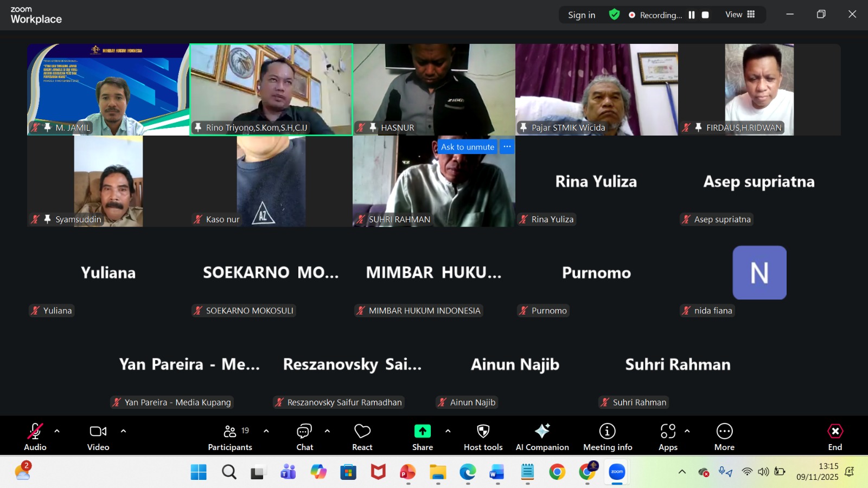The image size is (868, 488).
Task: Toggle the Video camera on or off
Action: click(98, 437)
